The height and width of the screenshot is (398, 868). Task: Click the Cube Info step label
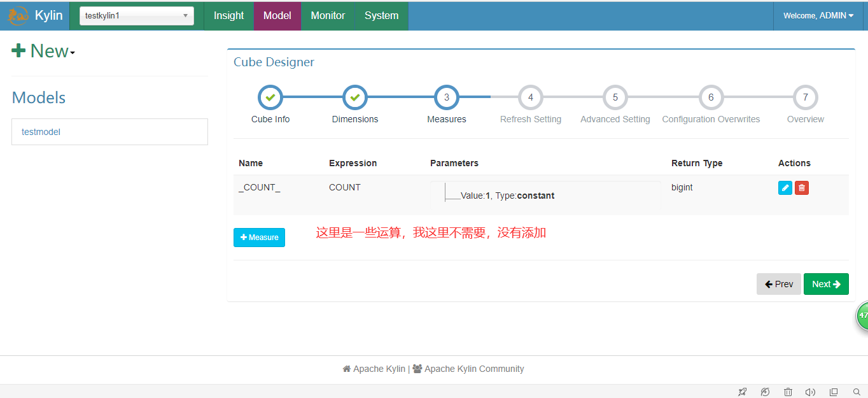[x=270, y=119]
